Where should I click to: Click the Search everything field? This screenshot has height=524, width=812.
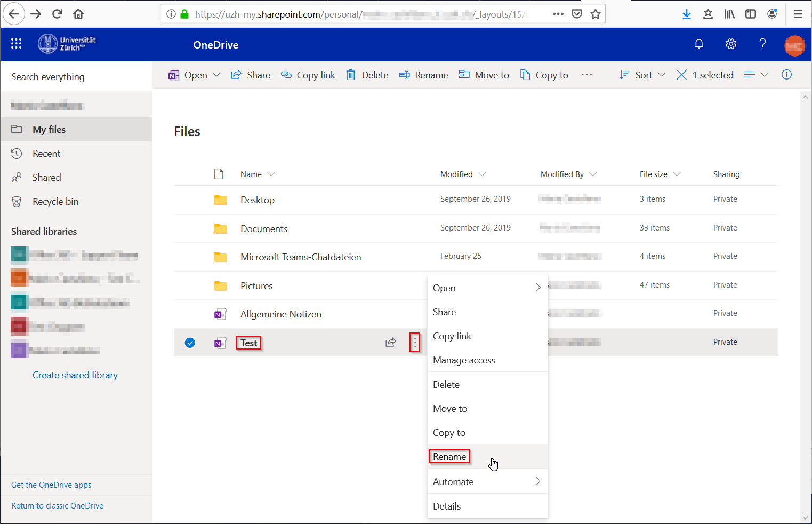pyautogui.click(x=76, y=76)
